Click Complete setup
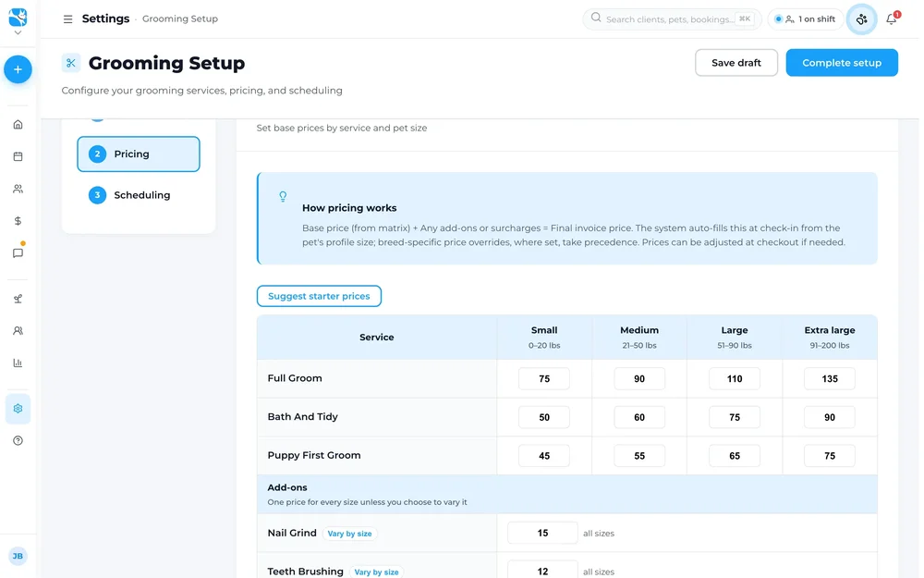The height and width of the screenshot is (578, 924). point(842,63)
